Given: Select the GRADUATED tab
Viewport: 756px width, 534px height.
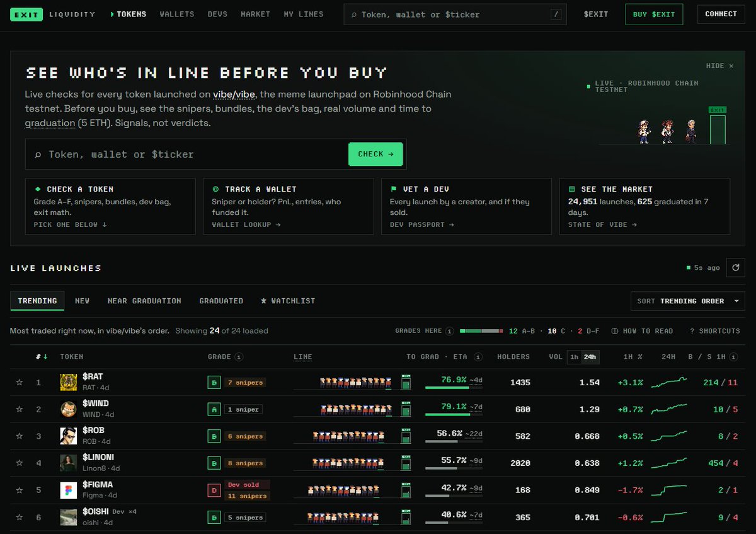Looking at the screenshot, I should (x=221, y=301).
